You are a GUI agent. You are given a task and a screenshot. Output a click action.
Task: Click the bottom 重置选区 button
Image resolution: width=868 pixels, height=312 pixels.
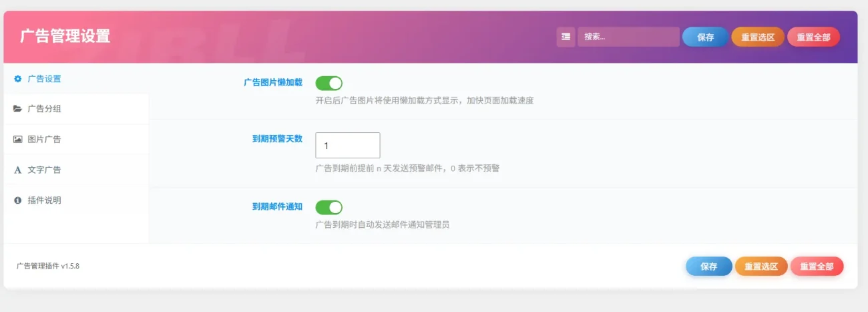[761, 267]
